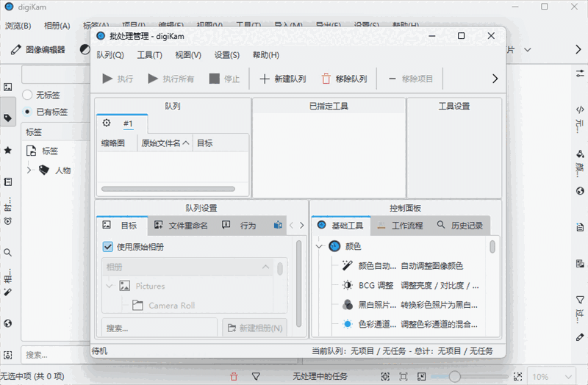This screenshot has height=385, width=588.
Task: Click the filter funnel icon in status bar
Action: pos(256,376)
